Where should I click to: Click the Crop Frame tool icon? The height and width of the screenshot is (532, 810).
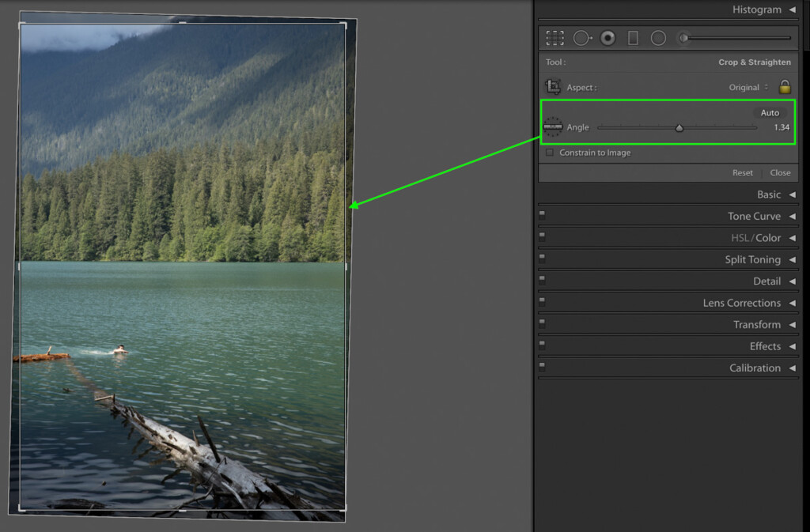point(553,87)
